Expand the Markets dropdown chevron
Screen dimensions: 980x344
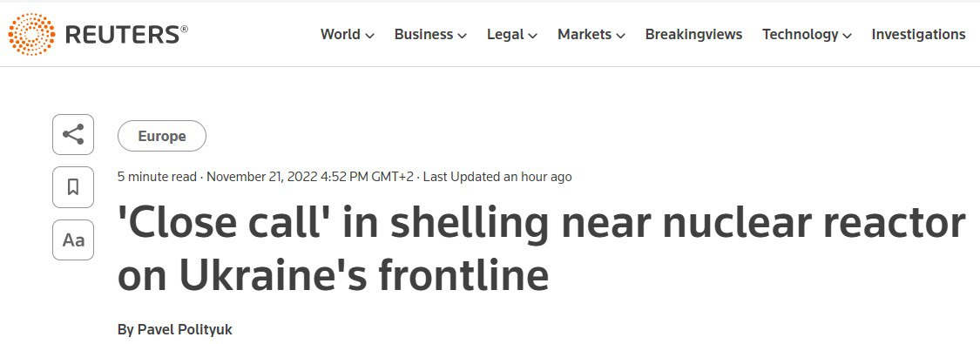620,37
